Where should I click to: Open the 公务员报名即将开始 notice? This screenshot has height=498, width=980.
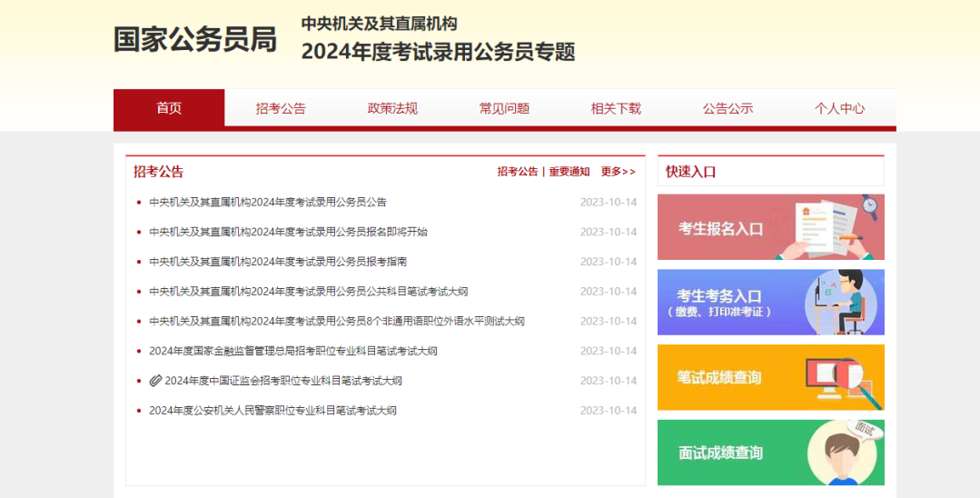pyautogui.click(x=288, y=232)
